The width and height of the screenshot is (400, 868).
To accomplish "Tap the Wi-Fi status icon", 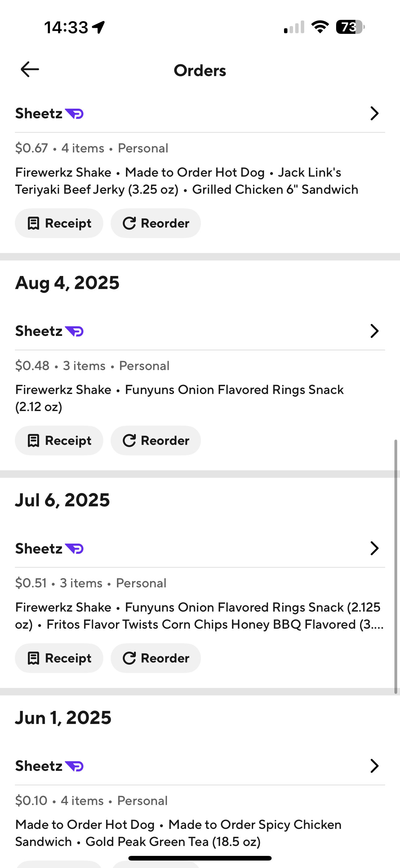I will click(x=320, y=27).
